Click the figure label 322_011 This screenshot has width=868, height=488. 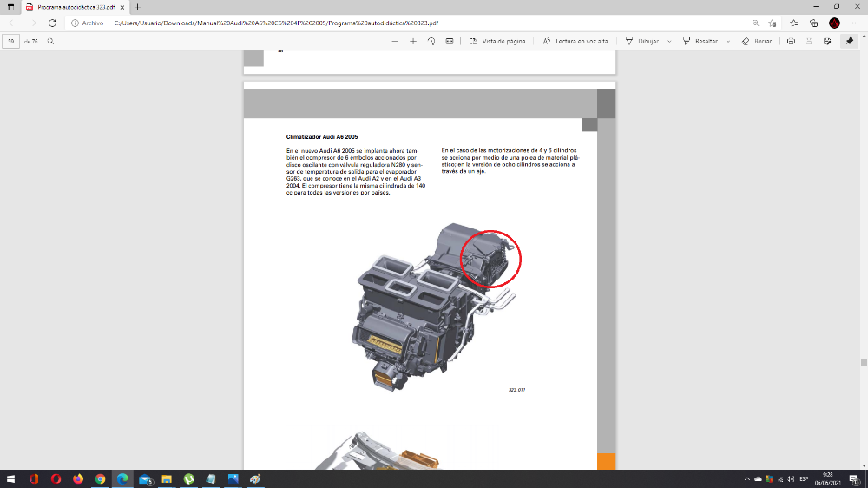516,390
